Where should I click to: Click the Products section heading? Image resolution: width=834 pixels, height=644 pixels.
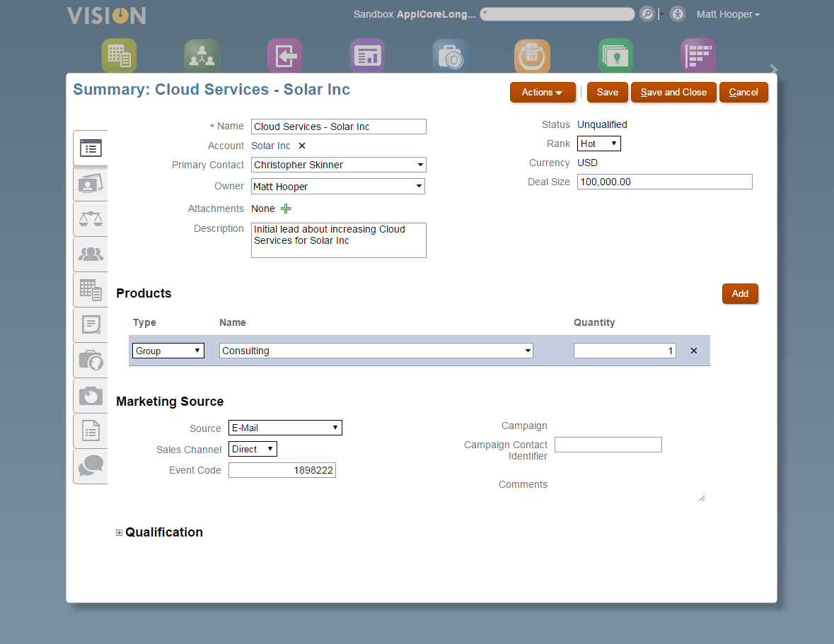tap(144, 293)
